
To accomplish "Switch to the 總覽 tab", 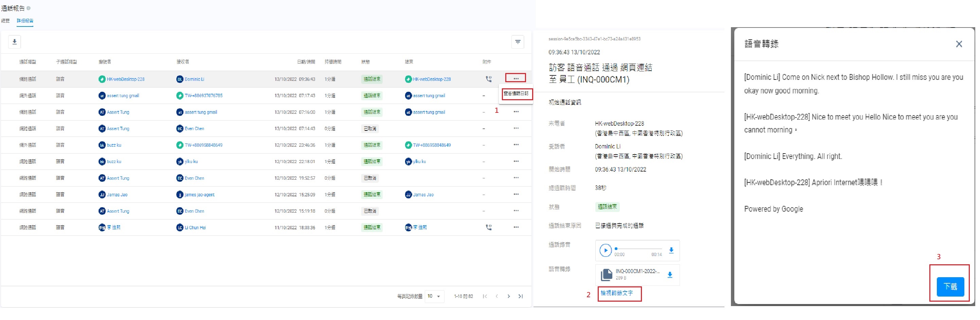I will 5,20.
